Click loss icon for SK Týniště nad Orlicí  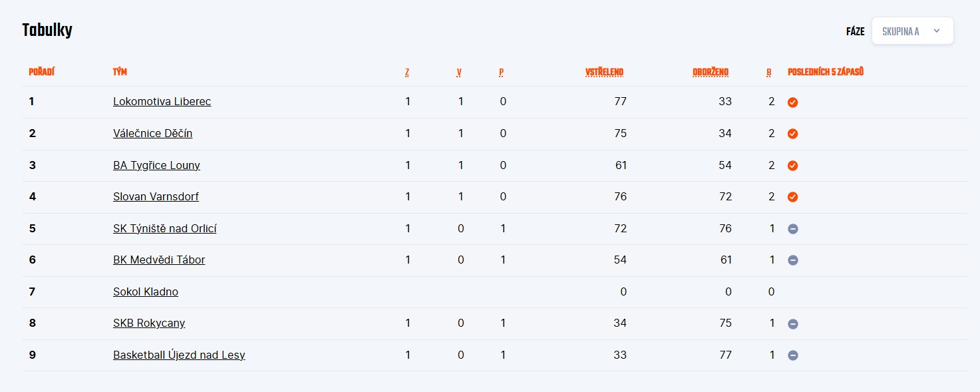(792, 229)
